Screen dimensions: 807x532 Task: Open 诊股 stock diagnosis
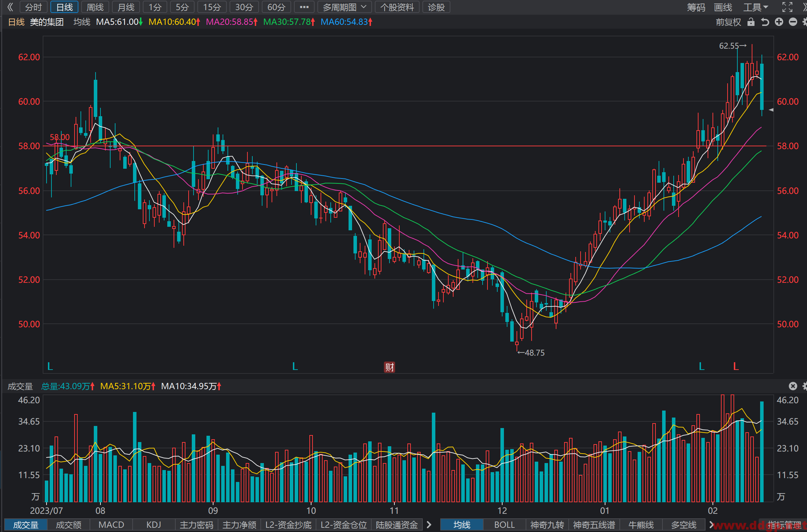[x=436, y=7]
